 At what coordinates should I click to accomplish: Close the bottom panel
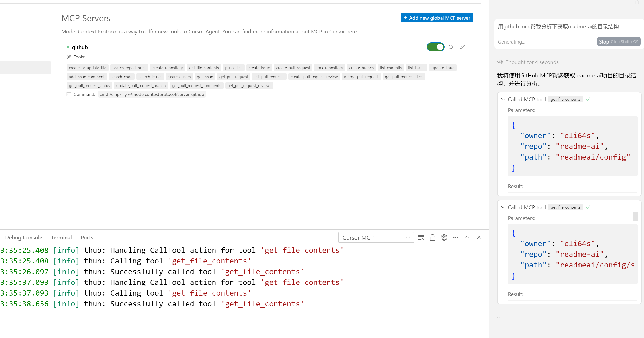pyautogui.click(x=479, y=237)
